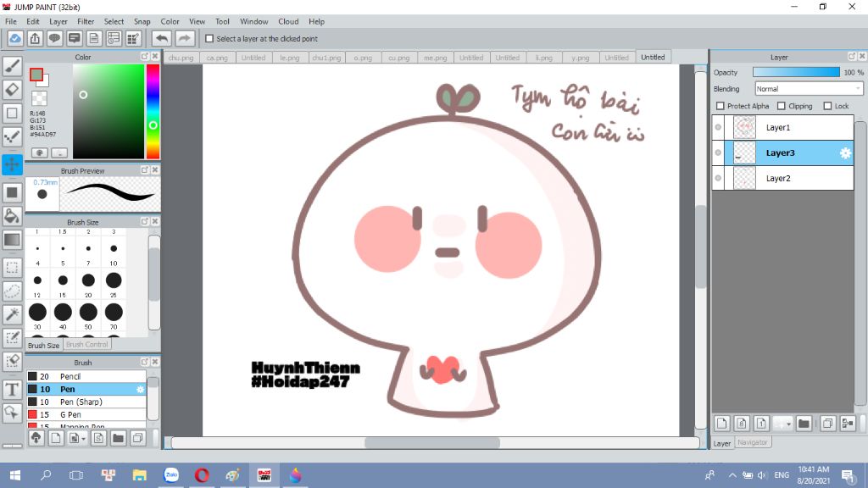868x488 pixels.
Task: Select the Select Eraser tool
Action: click(x=12, y=361)
